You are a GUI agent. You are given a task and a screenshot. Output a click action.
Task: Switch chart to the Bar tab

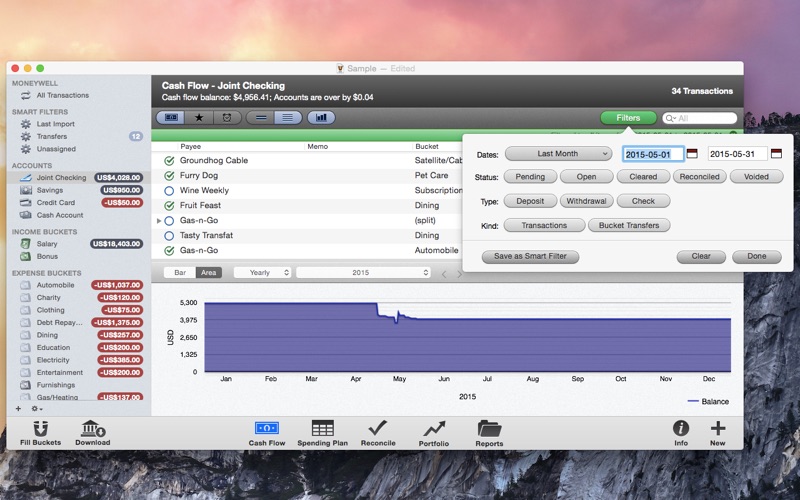[x=180, y=272]
